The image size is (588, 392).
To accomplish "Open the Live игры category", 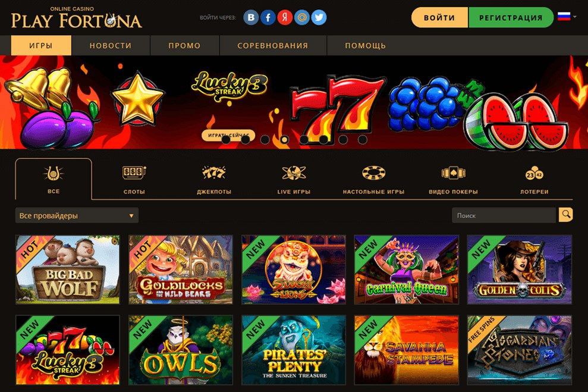I will 294,180.
